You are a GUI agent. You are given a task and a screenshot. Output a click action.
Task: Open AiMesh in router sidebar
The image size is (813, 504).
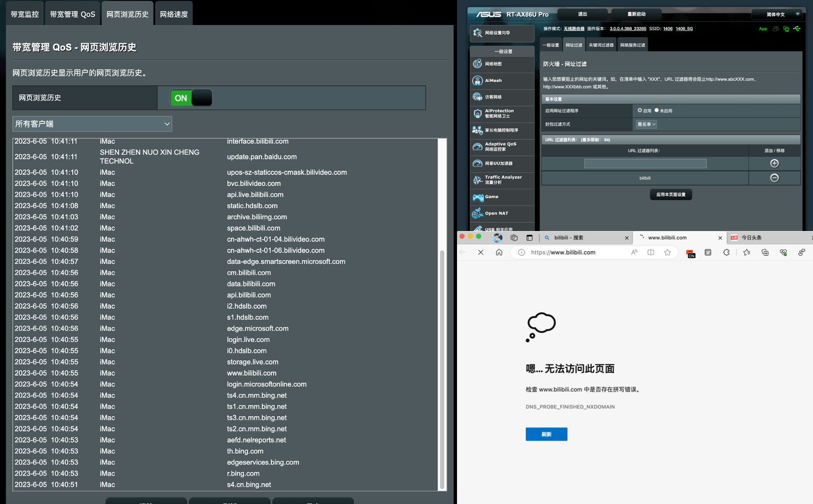(502, 81)
